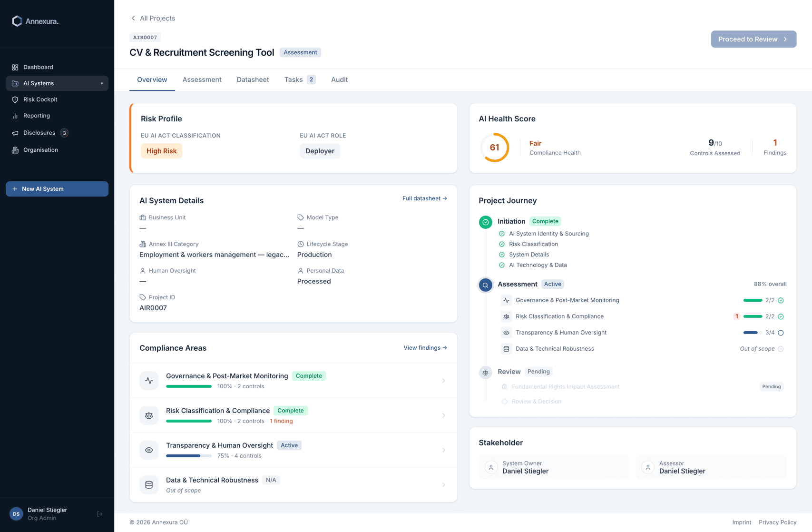Click the Deployer role badge
812x532 pixels.
coord(320,151)
